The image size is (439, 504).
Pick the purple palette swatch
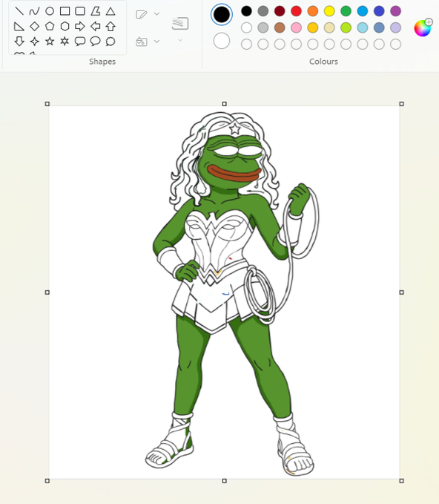click(396, 11)
